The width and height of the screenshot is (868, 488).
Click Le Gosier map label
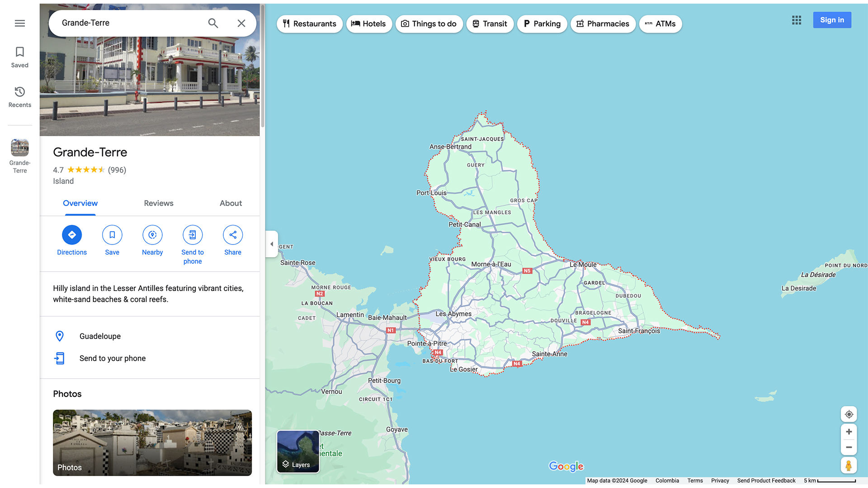[464, 369]
